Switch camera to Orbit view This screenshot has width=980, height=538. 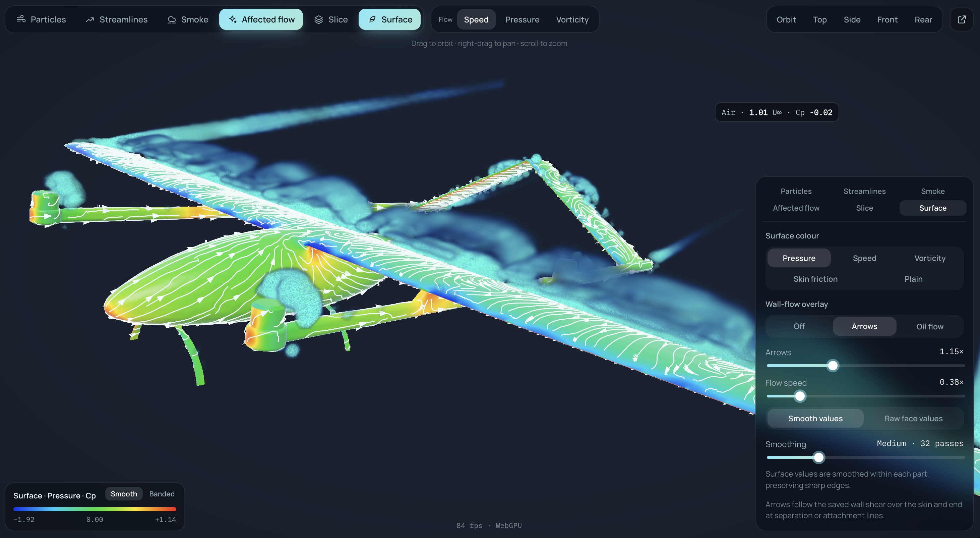[x=786, y=19]
